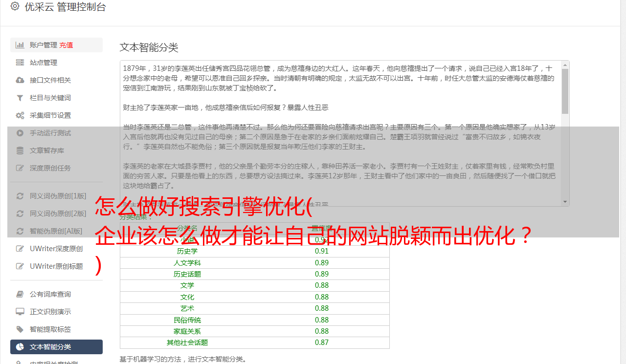Screen dimensions: 626x364
Task: Click the 优采云 管理控制台 title
Action: (65, 7)
